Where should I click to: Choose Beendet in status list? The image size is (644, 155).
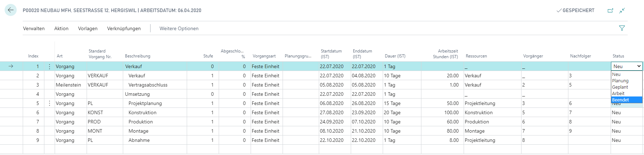point(627,100)
